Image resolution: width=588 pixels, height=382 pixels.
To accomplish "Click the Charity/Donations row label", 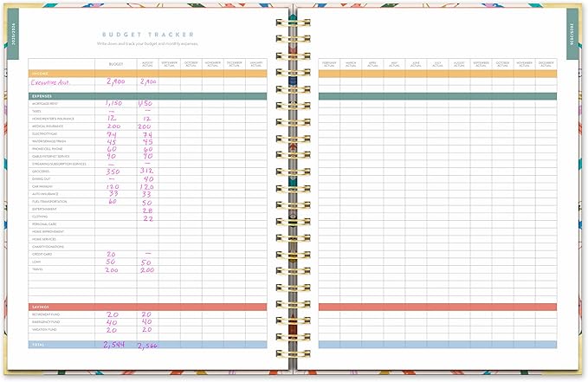I will coord(48,247).
